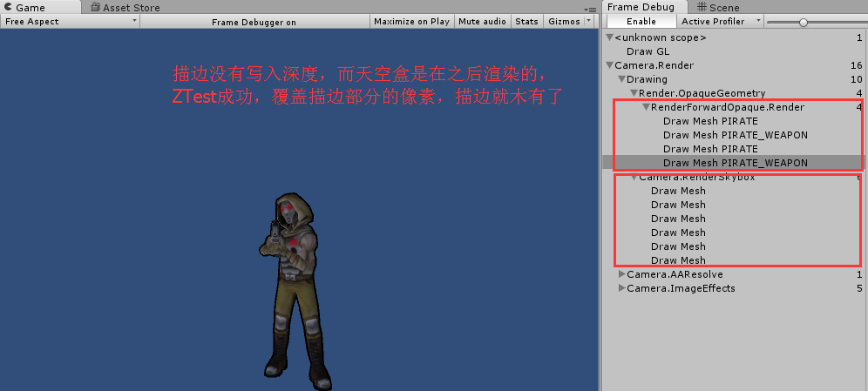Select the Frame Debug tab
Screen dimensions: 868x391
click(x=645, y=7)
